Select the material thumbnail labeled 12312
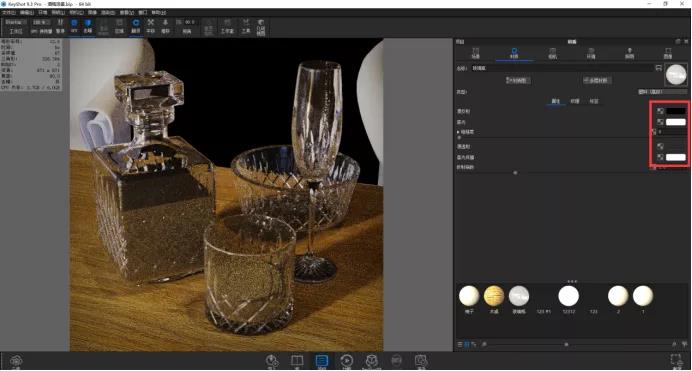Image resolution: width=692 pixels, height=371 pixels. click(568, 296)
